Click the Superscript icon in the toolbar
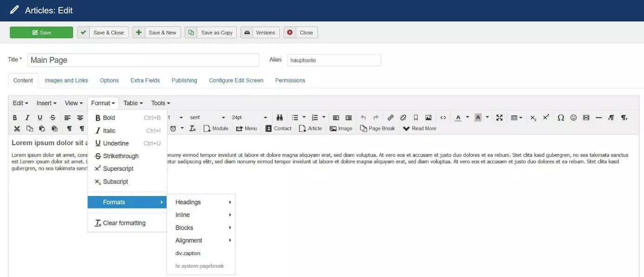The image size is (644, 277). click(x=546, y=118)
